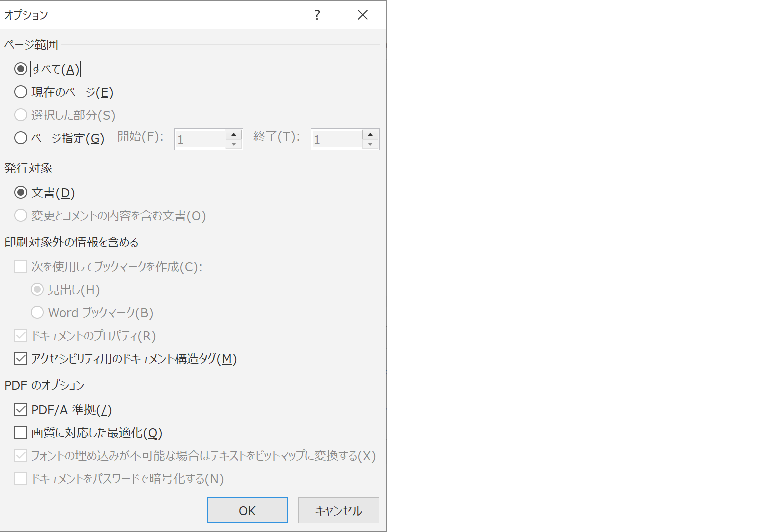This screenshot has height=532, width=762.
Task: Choose ページ指定(G) radio option
Action: click(x=21, y=138)
